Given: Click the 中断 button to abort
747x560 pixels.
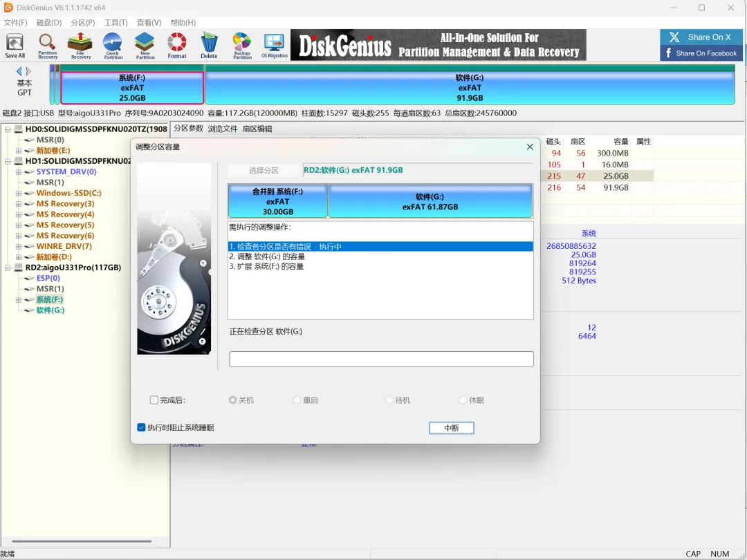Looking at the screenshot, I should [451, 428].
